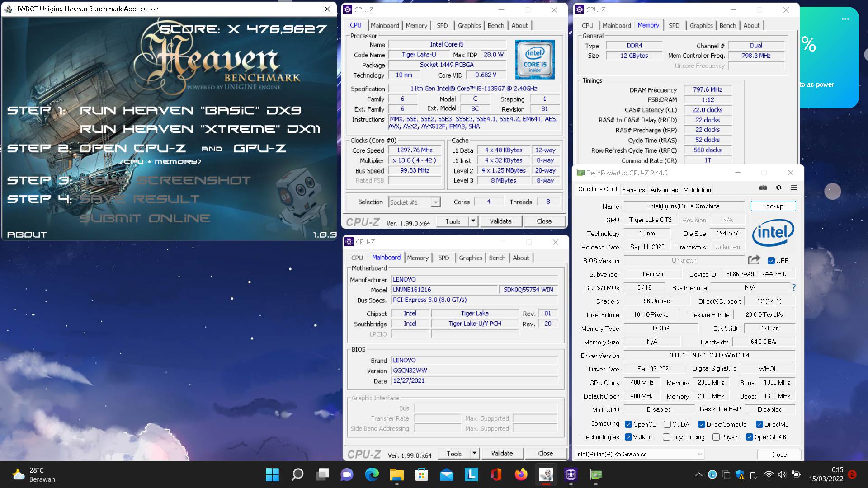
Task: Switch to Validation tab in GPU-Z
Action: pos(697,190)
